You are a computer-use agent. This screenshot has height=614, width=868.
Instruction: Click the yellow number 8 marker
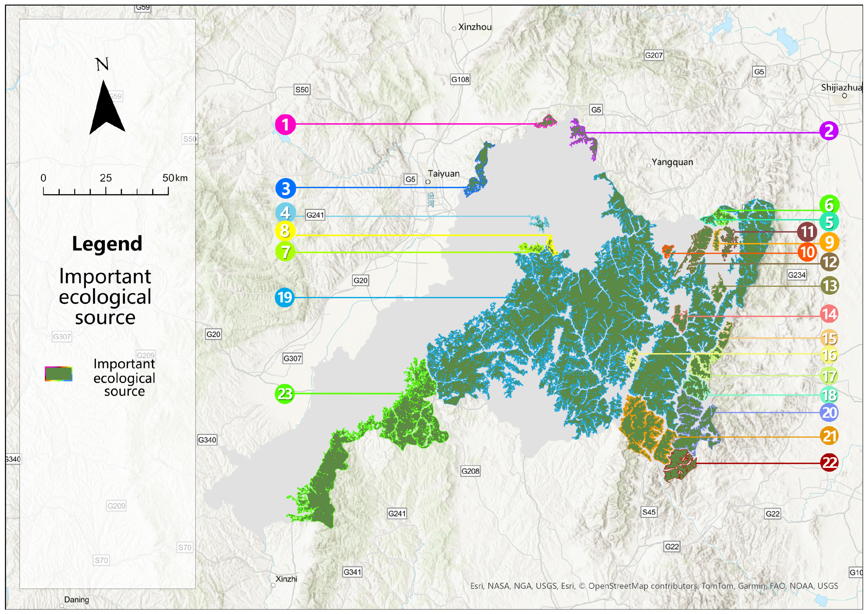click(x=285, y=231)
